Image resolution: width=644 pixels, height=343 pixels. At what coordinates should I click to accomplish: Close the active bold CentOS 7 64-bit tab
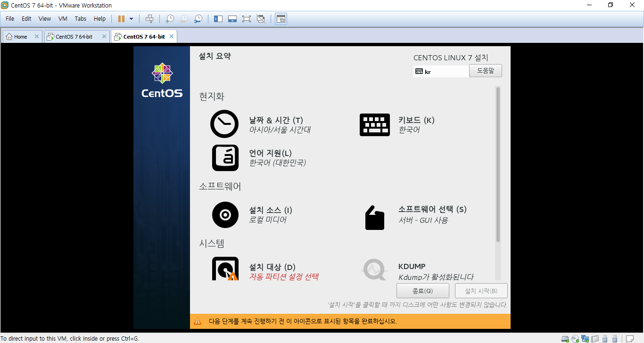coord(171,36)
